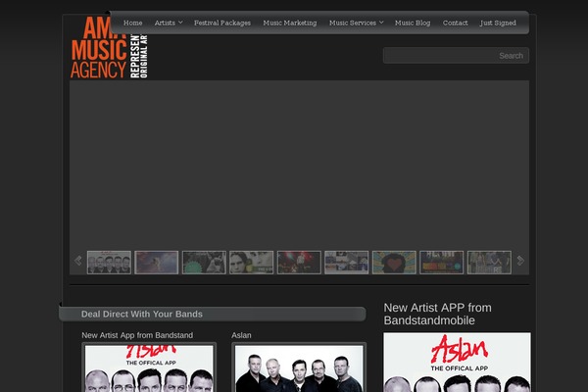The image size is (588, 392).
Task: Open New Artist App from Bandstand link
Action: click(137, 335)
